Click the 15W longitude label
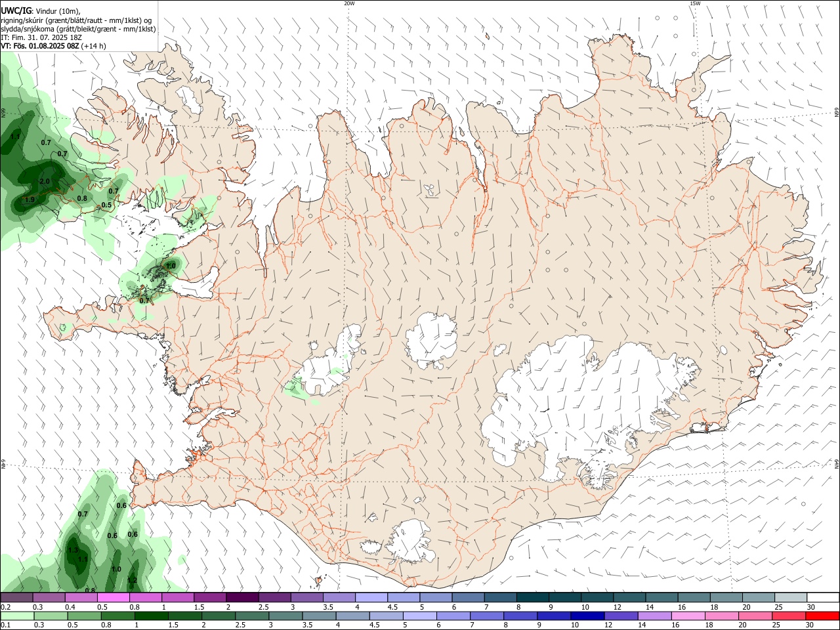Screen dimensions: 840x630 coord(695,3)
